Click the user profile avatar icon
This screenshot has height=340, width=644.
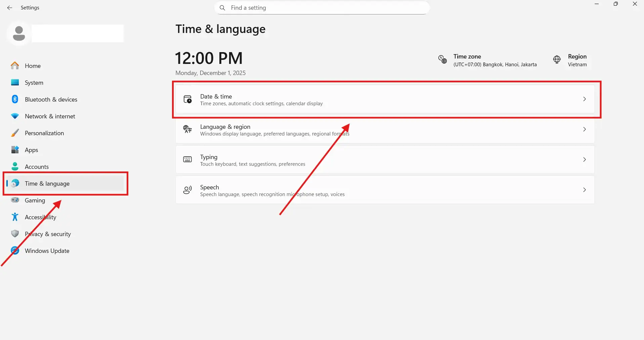(19, 33)
